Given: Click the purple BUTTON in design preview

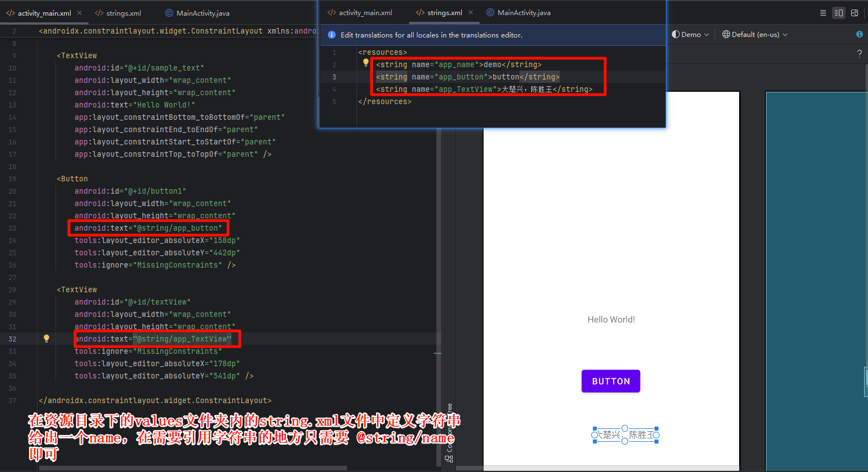Looking at the screenshot, I should [611, 381].
